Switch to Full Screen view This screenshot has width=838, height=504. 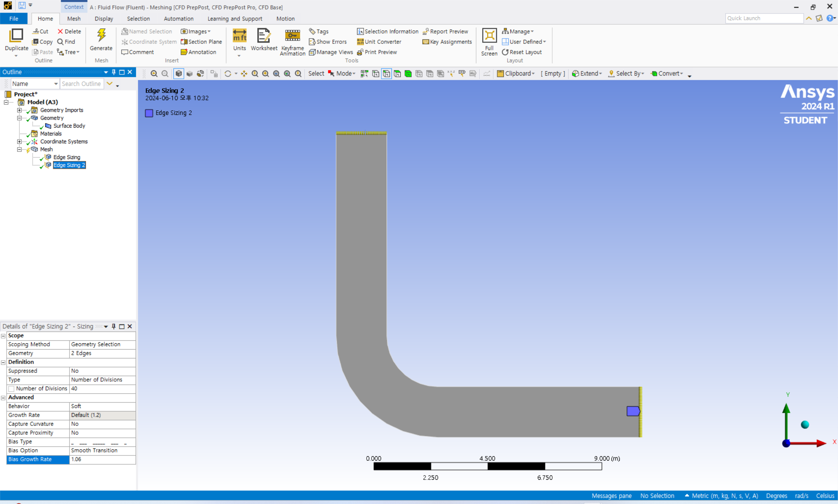(x=489, y=35)
